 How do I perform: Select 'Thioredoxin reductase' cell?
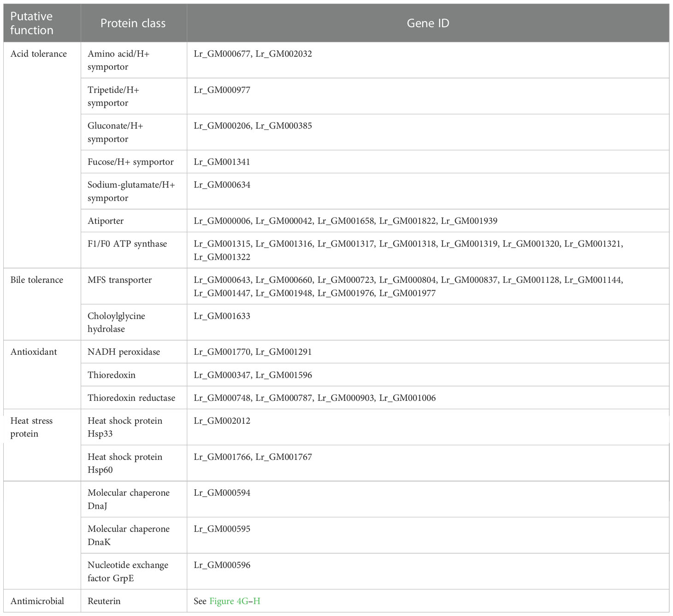coord(134,398)
